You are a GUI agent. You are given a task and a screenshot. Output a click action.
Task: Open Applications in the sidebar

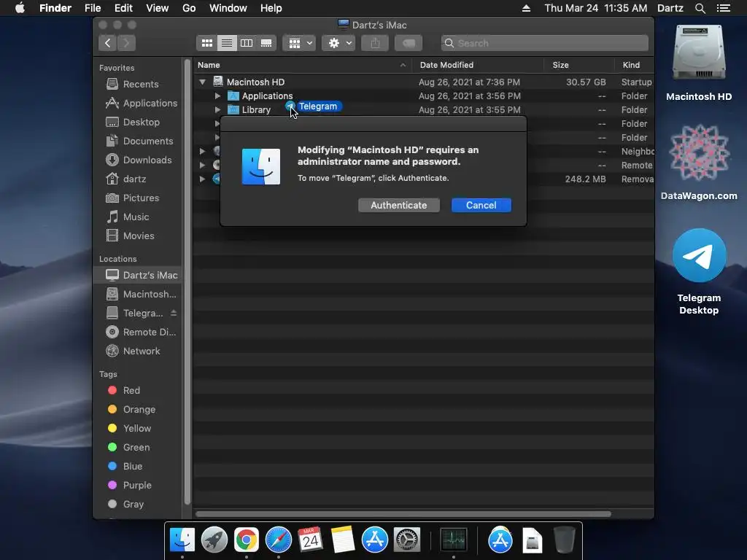click(142, 103)
